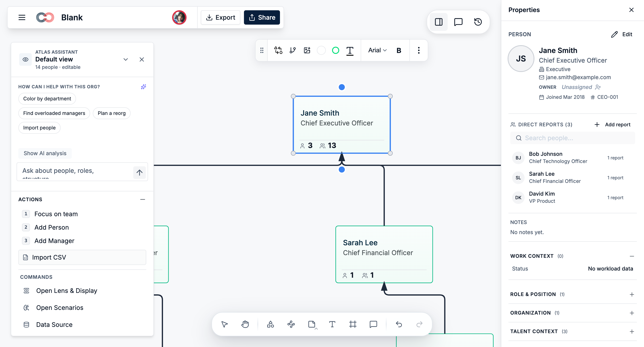Expand the Talent Context section
Image resolution: width=644 pixels, height=347 pixels.
[631, 332]
